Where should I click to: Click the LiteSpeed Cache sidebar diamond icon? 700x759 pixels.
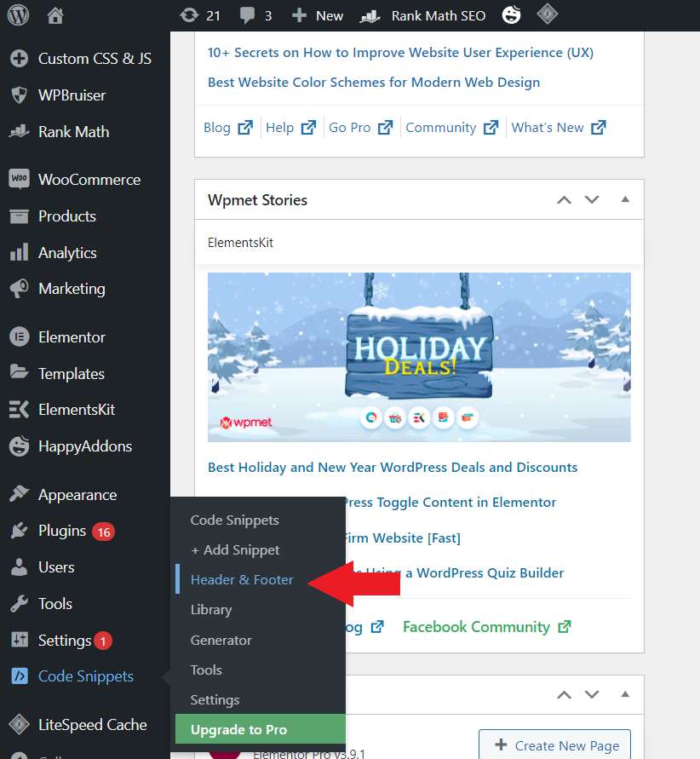click(x=19, y=724)
